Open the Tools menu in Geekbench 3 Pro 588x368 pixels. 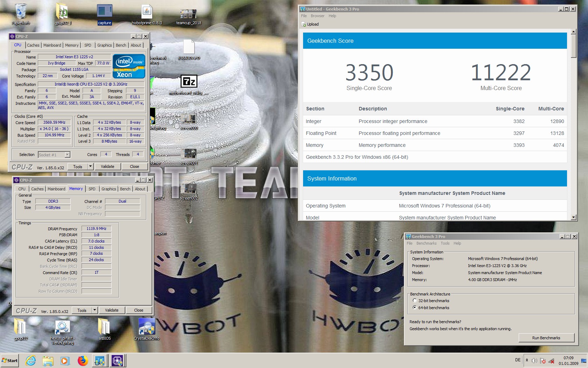(445, 243)
